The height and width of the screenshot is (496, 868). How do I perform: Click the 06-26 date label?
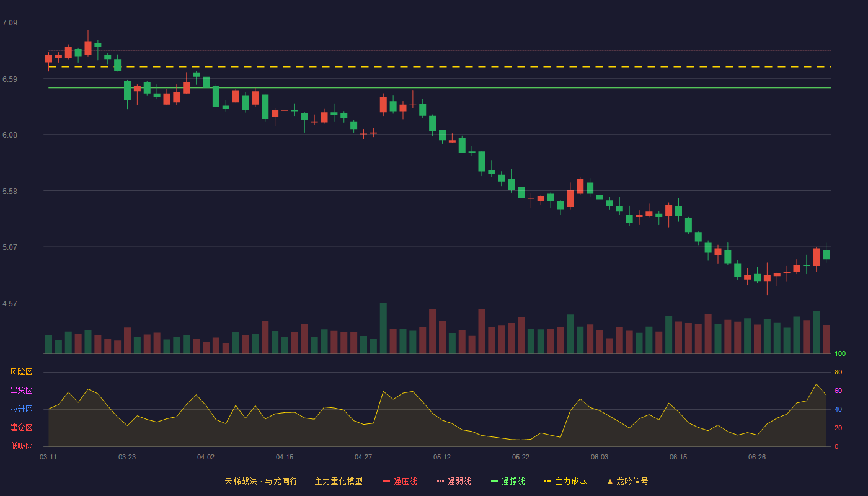point(757,457)
